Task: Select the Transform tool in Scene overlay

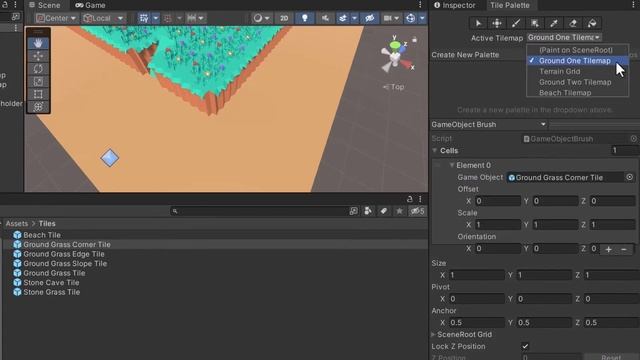Action: pyautogui.click(x=38, y=107)
